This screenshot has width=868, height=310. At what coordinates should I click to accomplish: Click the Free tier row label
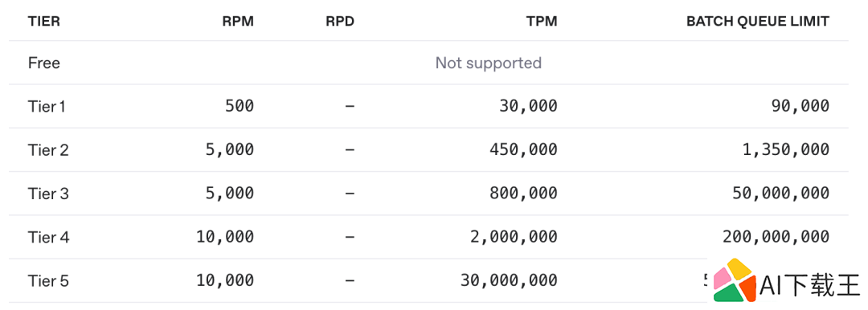[x=43, y=63]
